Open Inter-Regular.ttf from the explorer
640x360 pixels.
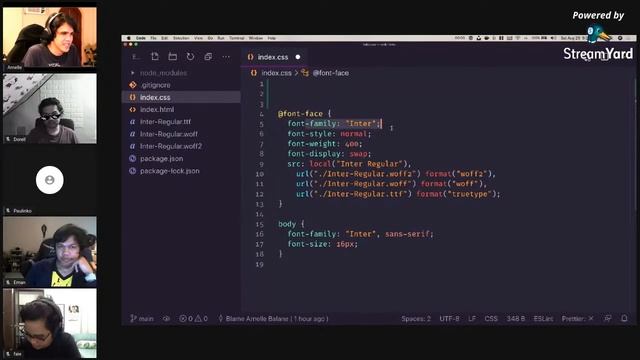click(181, 122)
